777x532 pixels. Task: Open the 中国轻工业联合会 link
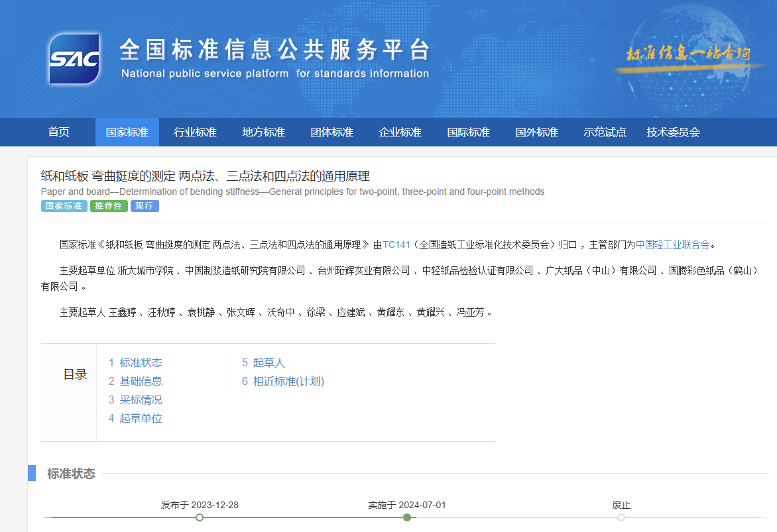[672, 244]
